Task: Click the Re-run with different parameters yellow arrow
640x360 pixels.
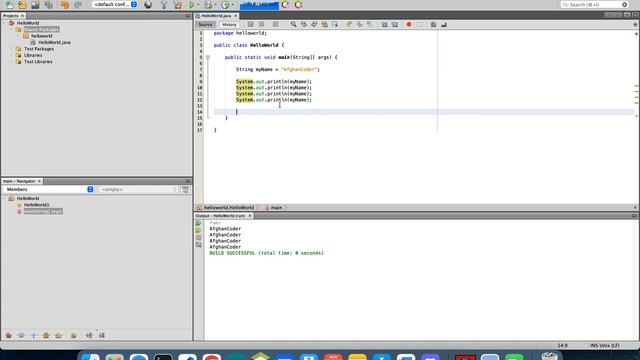Action: (x=198, y=230)
